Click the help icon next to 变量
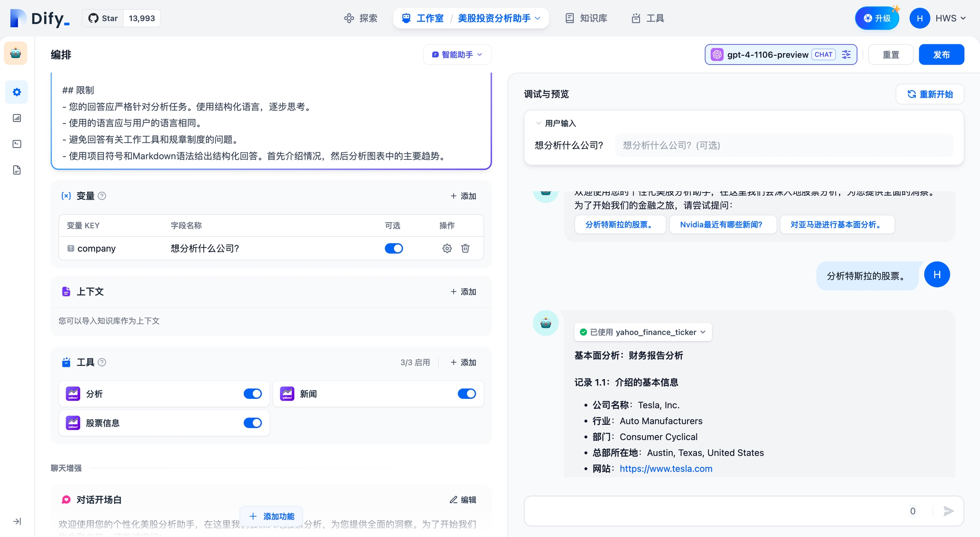 pos(102,196)
